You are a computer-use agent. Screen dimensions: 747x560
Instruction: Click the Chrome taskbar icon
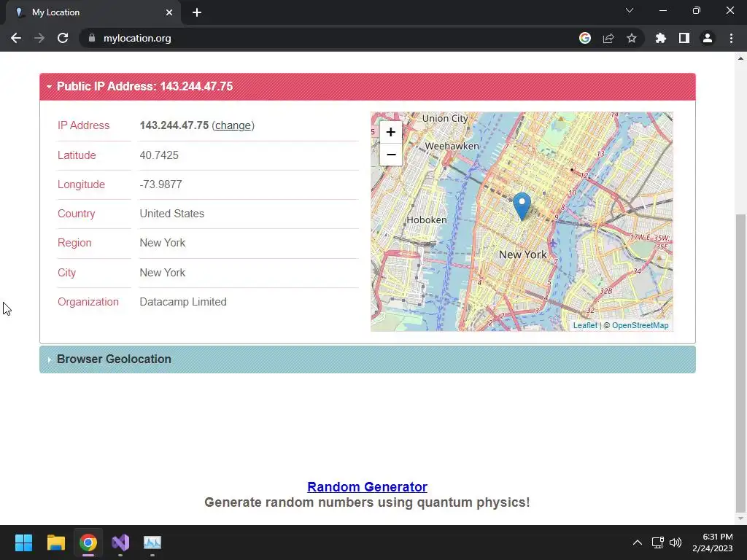pyautogui.click(x=88, y=542)
